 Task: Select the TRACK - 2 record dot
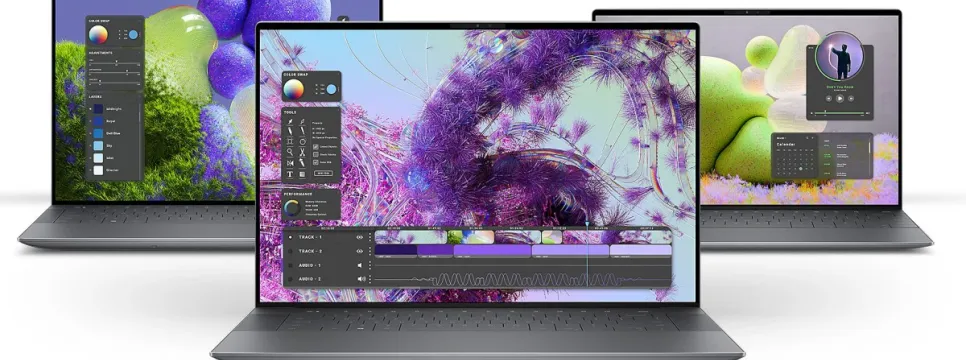(290, 251)
